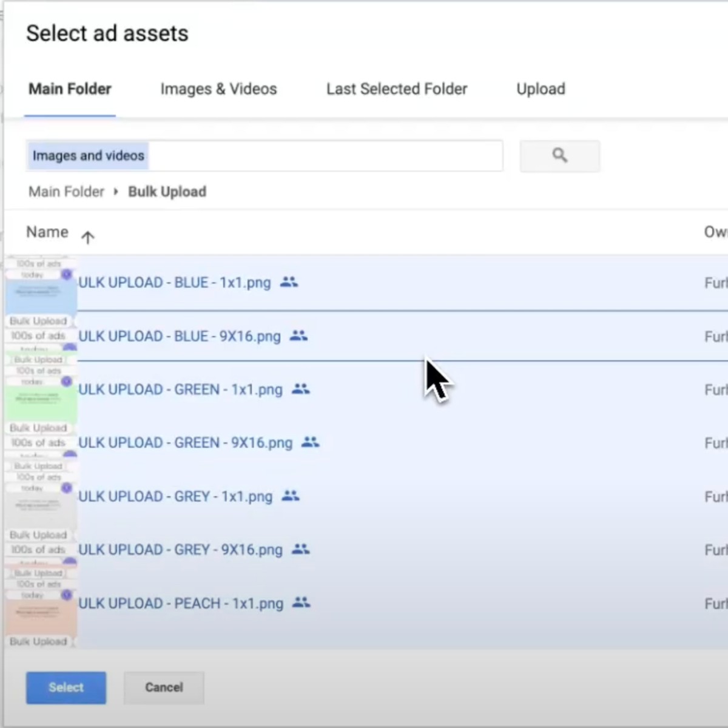This screenshot has height=728, width=728.
Task: Open the Main Folder tab
Action: click(x=70, y=89)
